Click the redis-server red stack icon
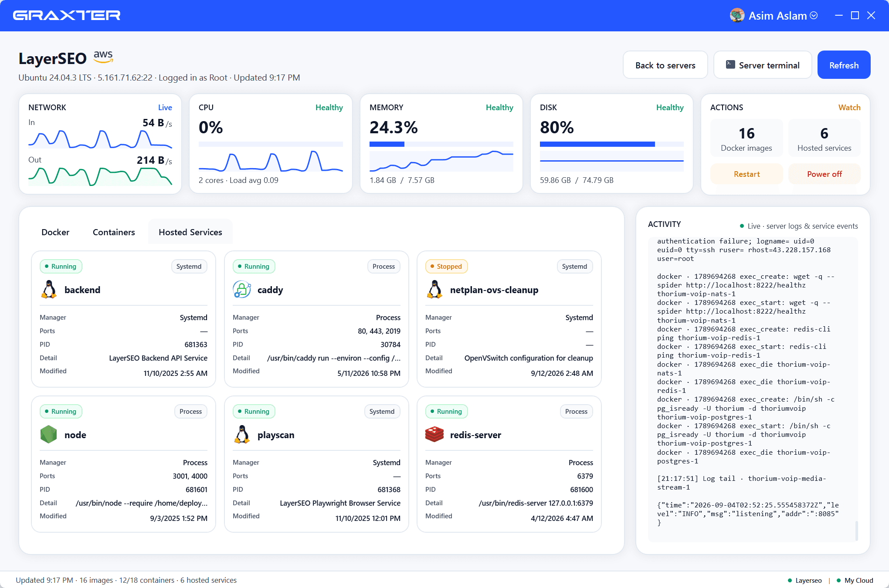 tap(434, 435)
